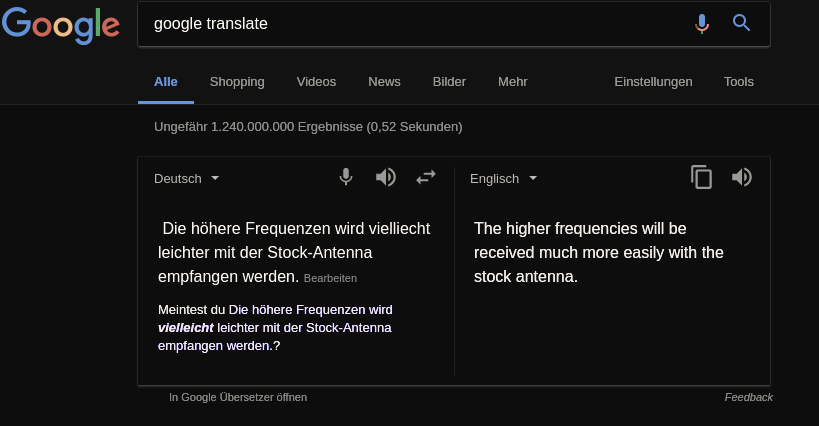
Task: Click the blue search magnifier icon
Action: 741,22
